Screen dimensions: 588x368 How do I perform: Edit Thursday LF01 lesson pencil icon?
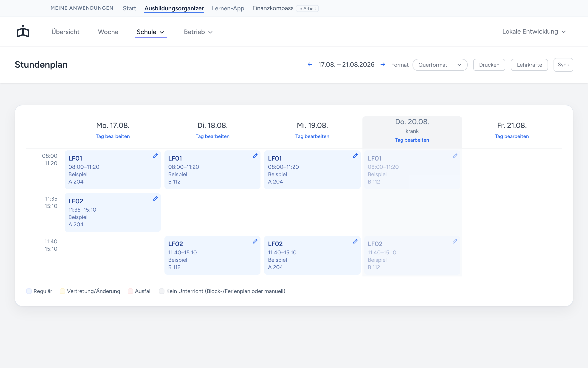(x=455, y=156)
